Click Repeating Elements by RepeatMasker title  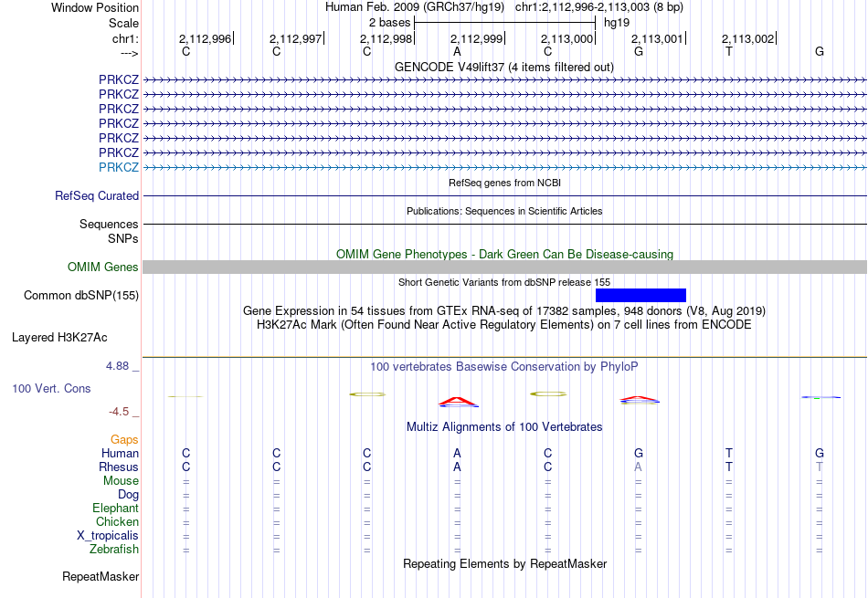(x=505, y=563)
